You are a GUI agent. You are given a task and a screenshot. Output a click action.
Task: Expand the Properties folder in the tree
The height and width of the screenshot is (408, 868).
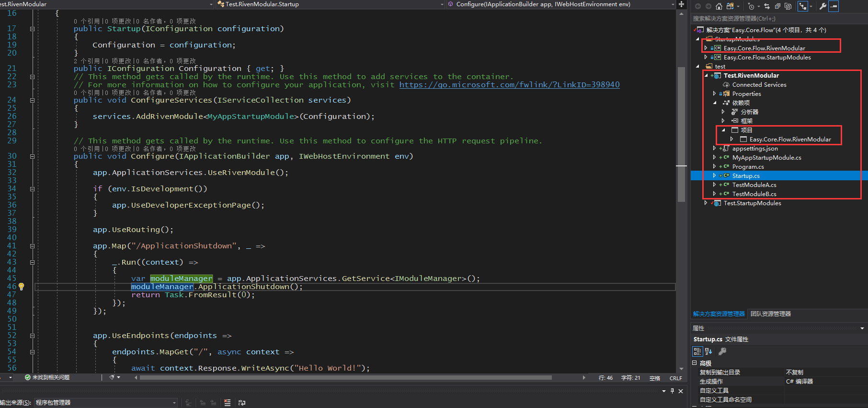(x=715, y=94)
